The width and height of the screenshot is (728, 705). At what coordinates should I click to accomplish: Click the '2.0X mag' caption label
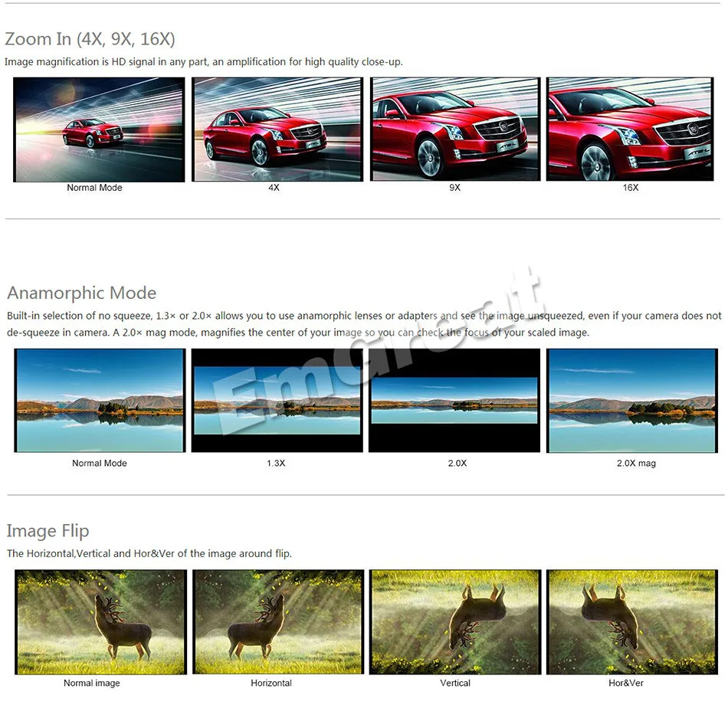click(x=636, y=463)
